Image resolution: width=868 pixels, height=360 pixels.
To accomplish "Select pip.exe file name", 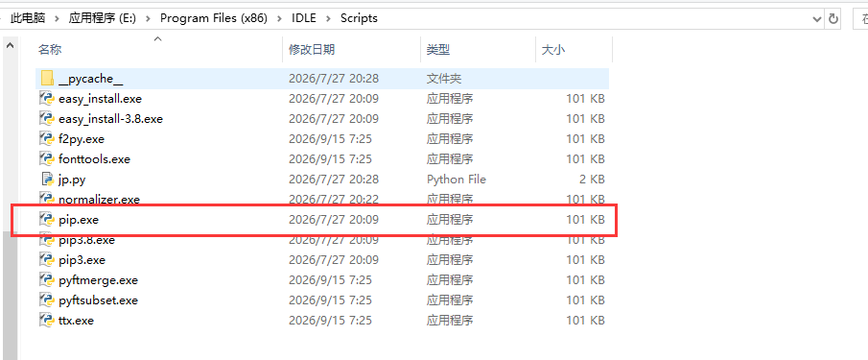I will click(78, 220).
